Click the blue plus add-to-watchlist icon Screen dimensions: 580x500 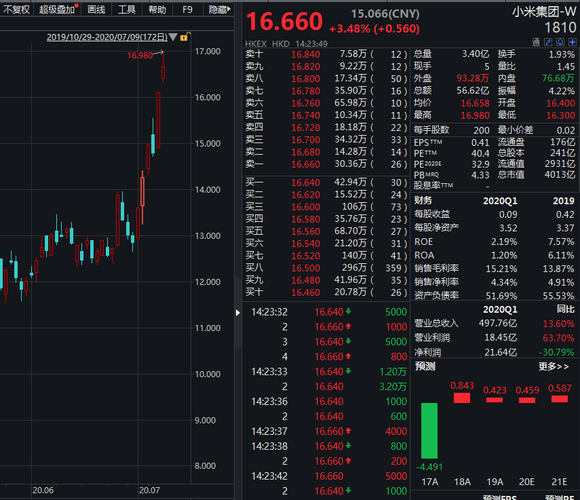click(573, 42)
